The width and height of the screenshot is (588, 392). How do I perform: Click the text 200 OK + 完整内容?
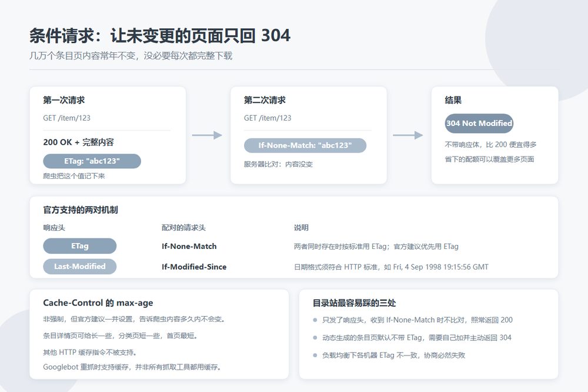78,142
